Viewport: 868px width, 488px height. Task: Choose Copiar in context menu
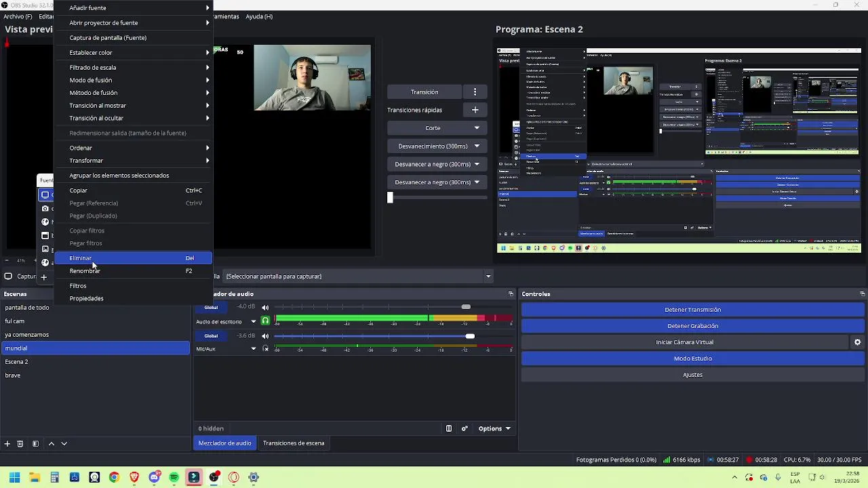click(133, 190)
